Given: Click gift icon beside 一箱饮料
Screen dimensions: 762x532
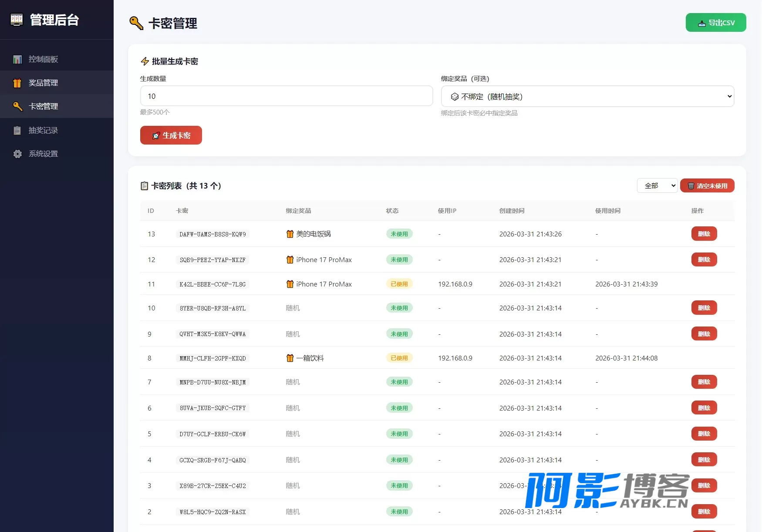Looking at the screenshot, I should pos(290,358).
